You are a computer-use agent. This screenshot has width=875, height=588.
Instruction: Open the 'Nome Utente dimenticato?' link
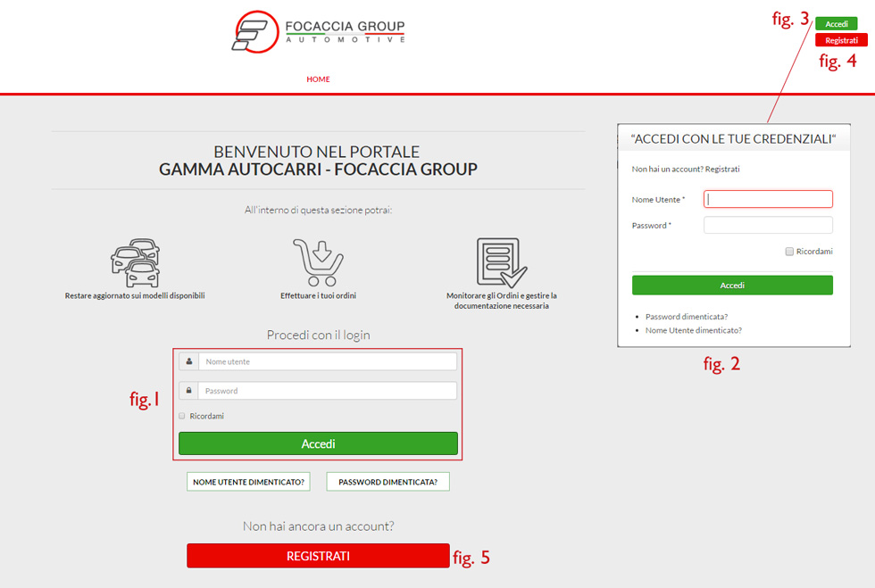pos(694,330)
